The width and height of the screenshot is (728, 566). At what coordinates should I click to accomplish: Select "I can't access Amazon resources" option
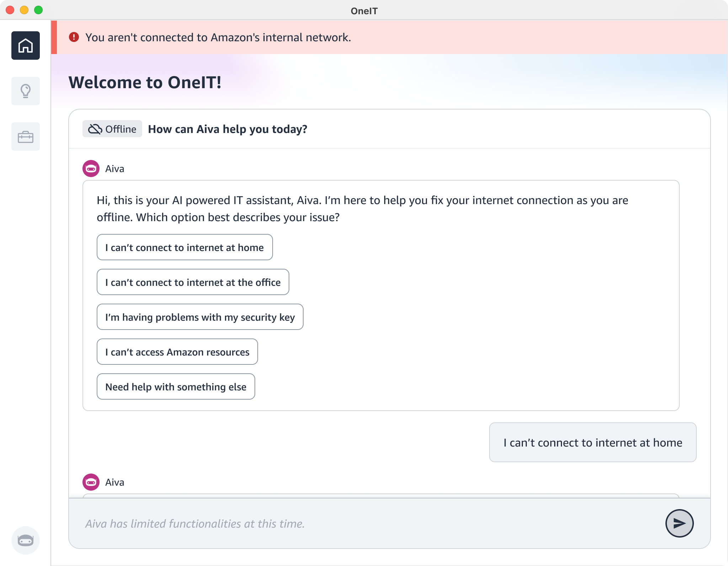tap(177, 352)
